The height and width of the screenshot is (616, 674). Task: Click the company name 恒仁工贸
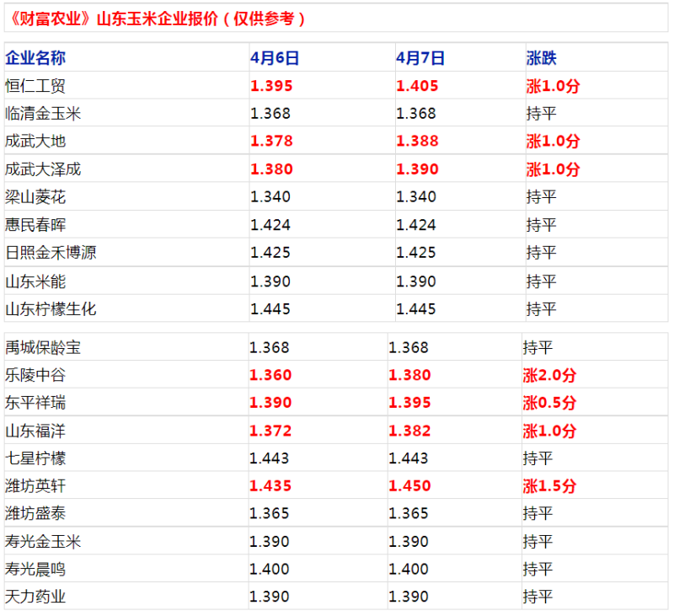pos(35,86)
